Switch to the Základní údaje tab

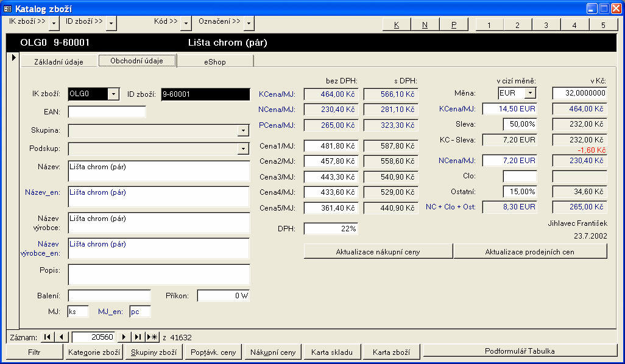(x=58, y=61)
